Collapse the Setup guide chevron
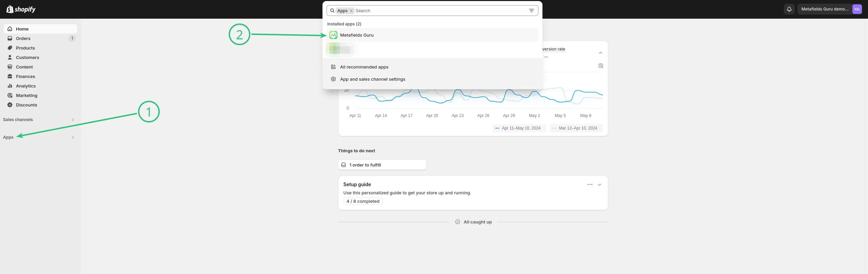868x274 pixels. [x=599, y=185]
